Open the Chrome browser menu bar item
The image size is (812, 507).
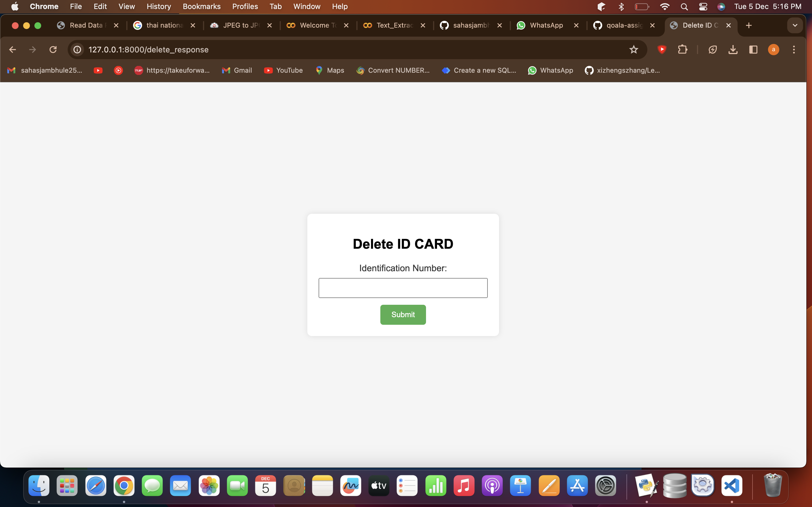tap(45, 6)
